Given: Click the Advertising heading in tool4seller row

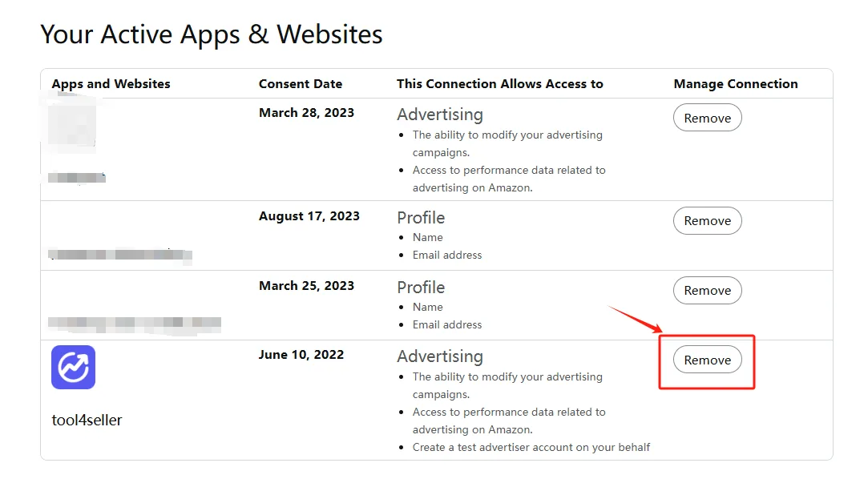Looking at the screenshot, I should 440,356.
